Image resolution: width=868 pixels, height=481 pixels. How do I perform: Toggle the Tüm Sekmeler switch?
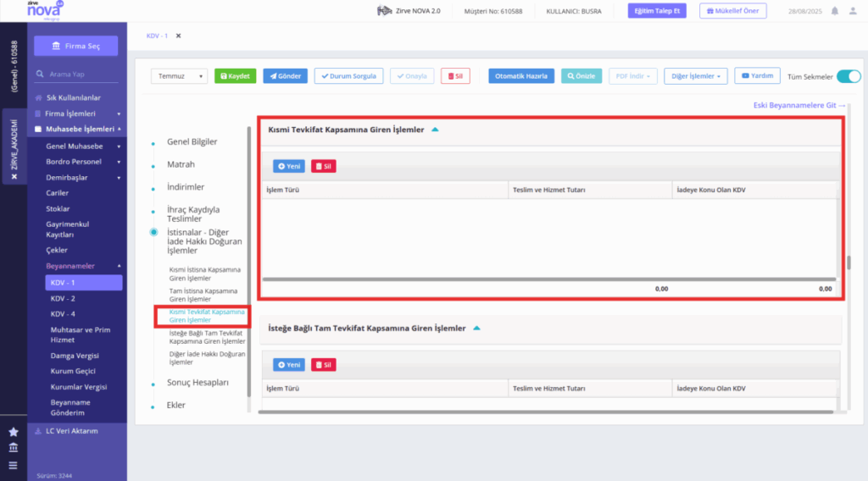(849, 76)
